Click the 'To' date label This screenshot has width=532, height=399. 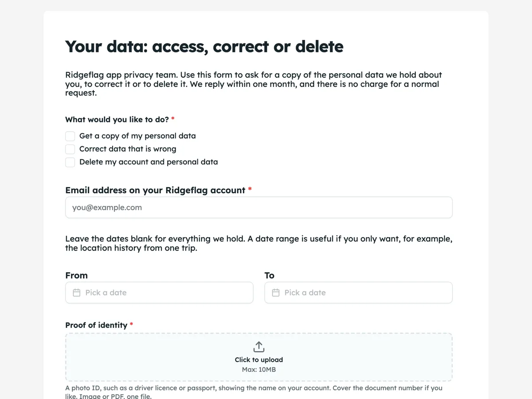[270, 275]
